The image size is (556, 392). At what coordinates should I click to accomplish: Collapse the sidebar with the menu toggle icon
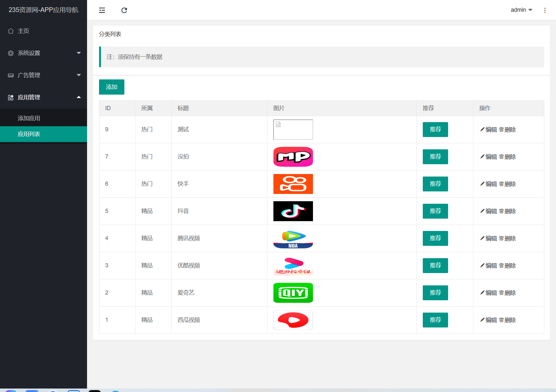tap(102, 10)
